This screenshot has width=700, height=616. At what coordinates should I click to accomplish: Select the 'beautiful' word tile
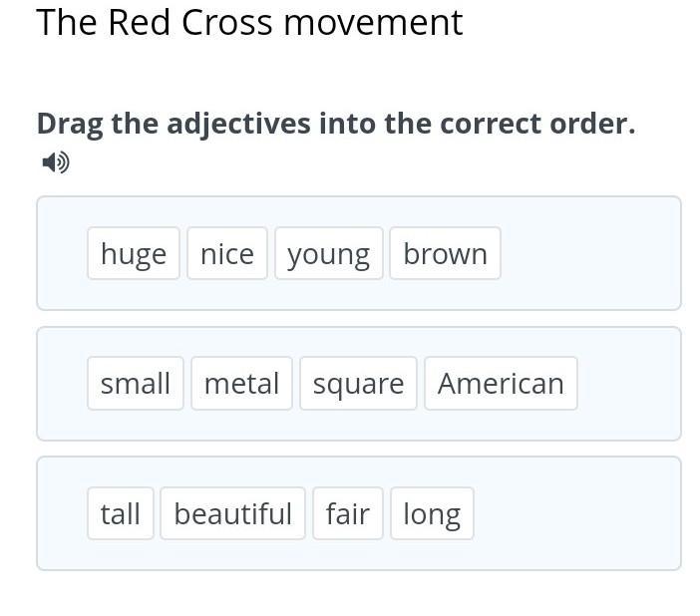pyautogui.click(x=232, y=513)
